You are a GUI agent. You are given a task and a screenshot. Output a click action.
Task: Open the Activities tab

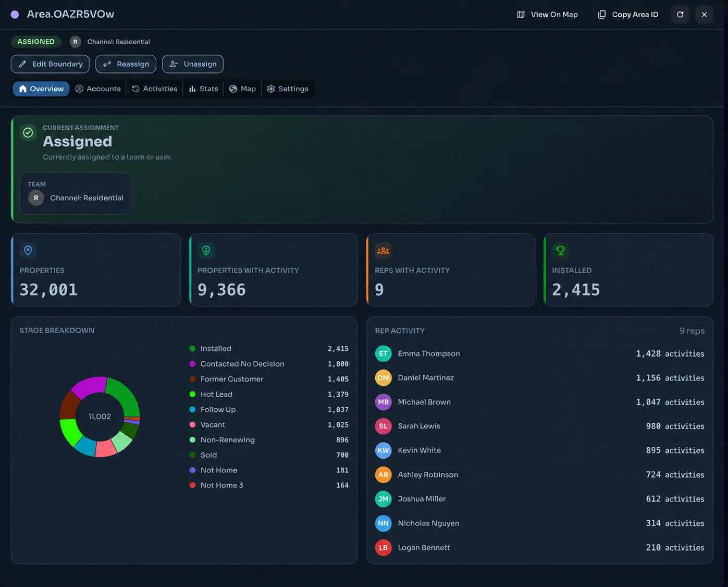tap(155, 89)
